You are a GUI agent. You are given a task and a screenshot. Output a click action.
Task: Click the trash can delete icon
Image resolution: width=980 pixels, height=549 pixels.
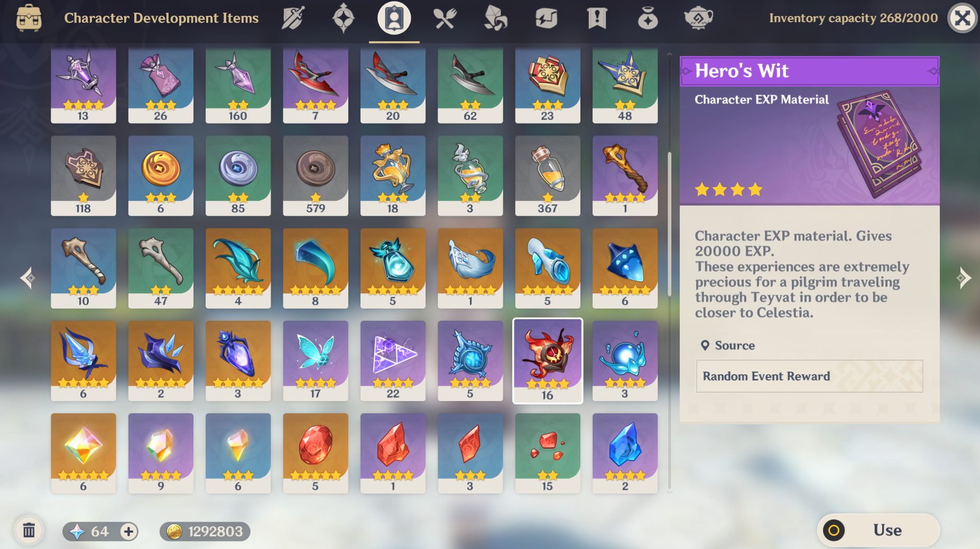(29, 531)
